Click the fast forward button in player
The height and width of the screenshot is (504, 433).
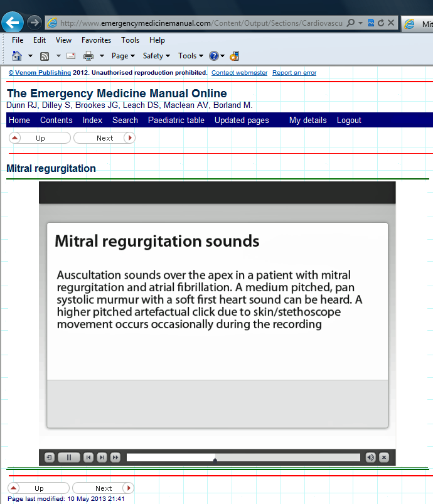click(115, 457)
